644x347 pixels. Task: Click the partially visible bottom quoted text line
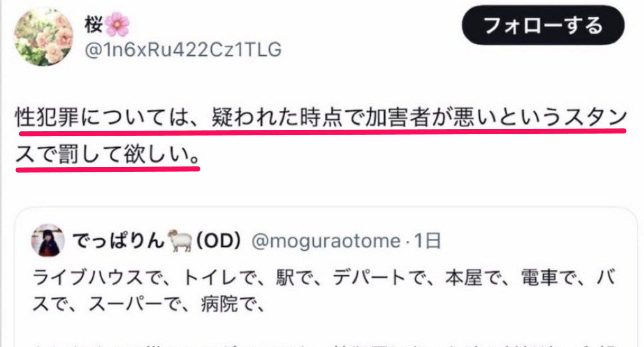pos(324,345)
